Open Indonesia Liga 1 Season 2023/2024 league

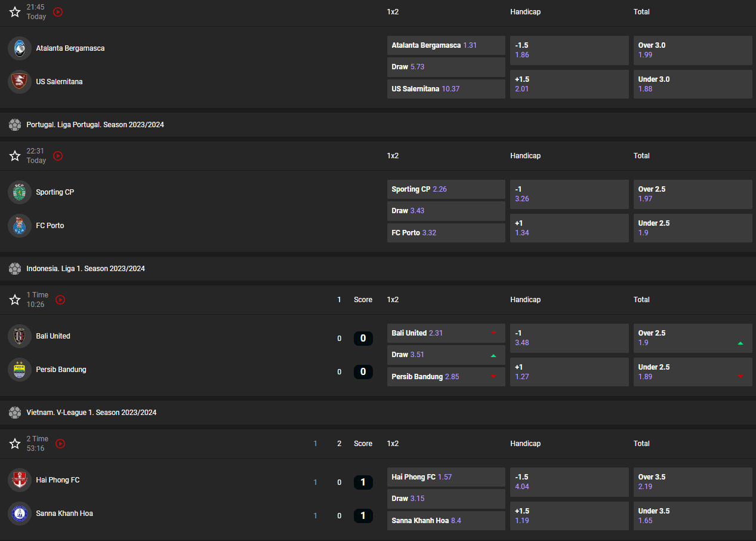(x=86, y=269)
